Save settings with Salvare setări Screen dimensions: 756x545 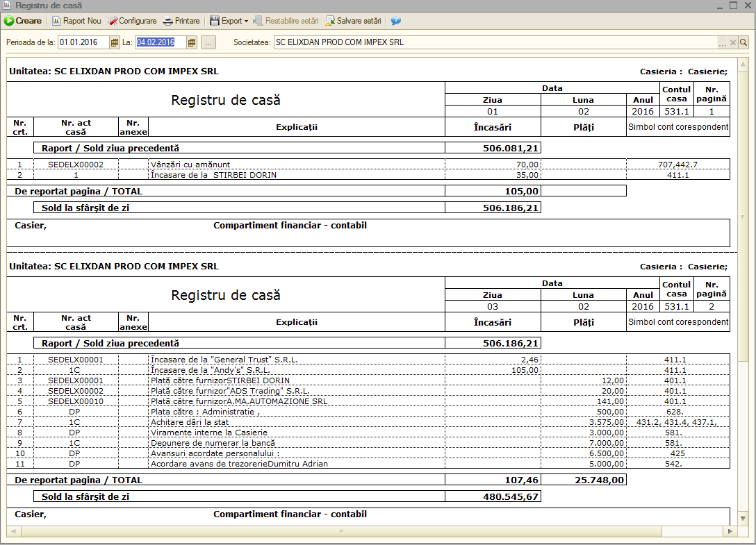pyautogui.click(x=354, y=21)
